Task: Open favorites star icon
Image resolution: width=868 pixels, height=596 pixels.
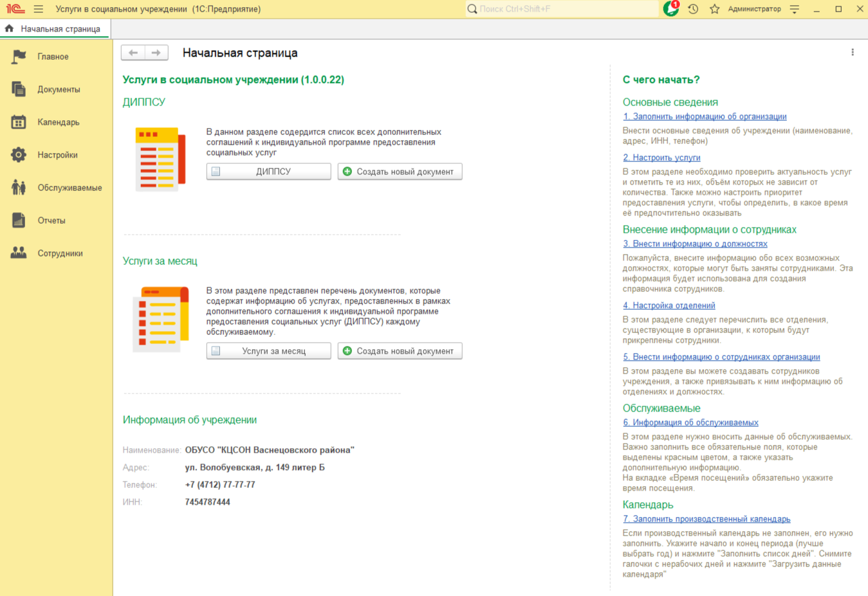Action: pos(714,9)
